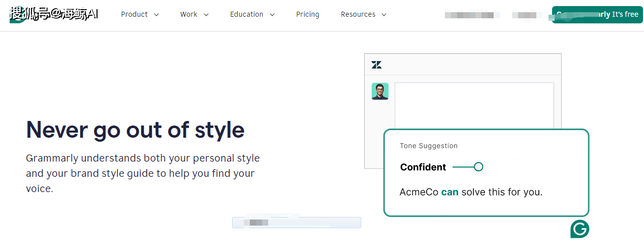The height and width of the screenshot is (250, 644).
Task: Click the agent avatar photo
Action: coord(380,91)
